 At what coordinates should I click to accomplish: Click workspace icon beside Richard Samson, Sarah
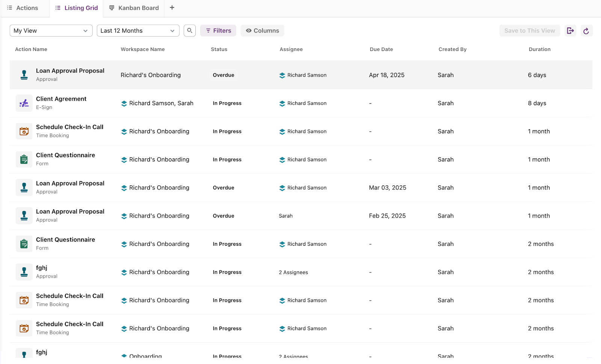coord(124,103)
